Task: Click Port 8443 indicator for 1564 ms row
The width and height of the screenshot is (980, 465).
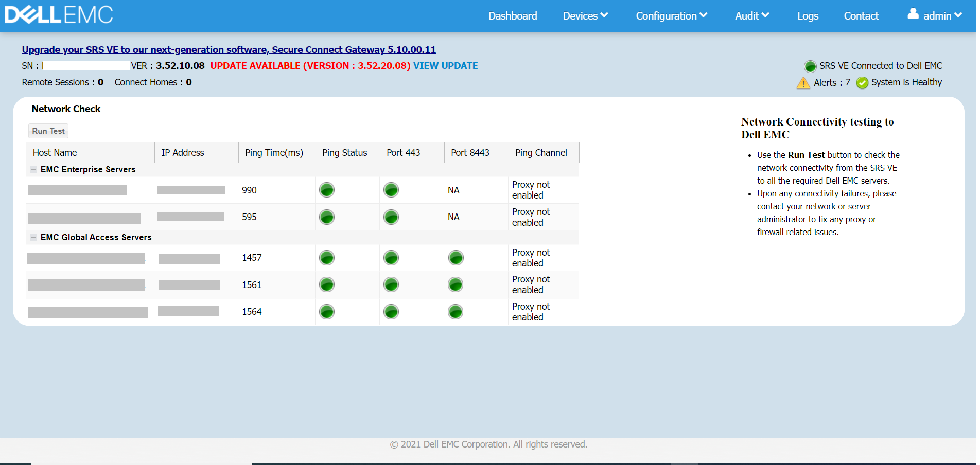Action: [x=456, y=312]
